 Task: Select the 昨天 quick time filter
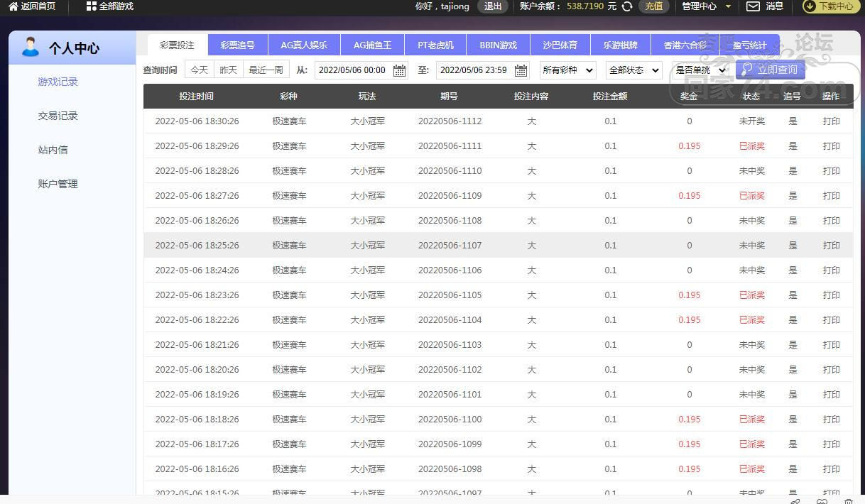(x=228, y=70)
